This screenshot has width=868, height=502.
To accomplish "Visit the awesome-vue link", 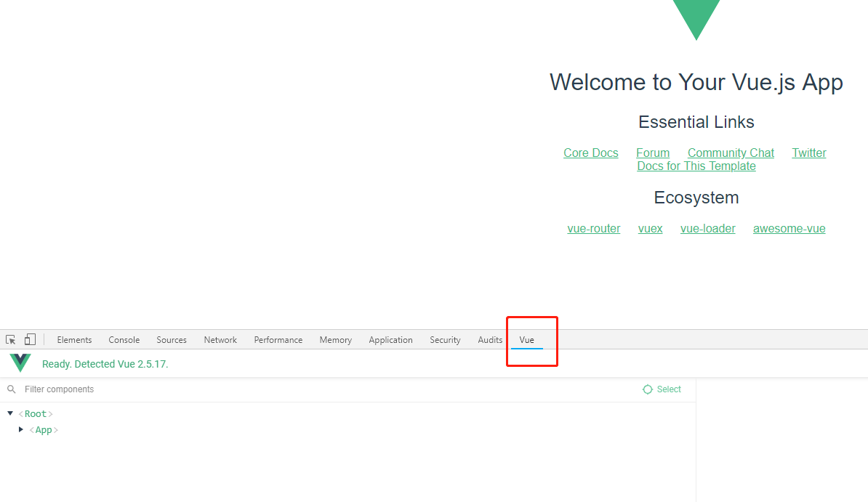I will (789, 229).
